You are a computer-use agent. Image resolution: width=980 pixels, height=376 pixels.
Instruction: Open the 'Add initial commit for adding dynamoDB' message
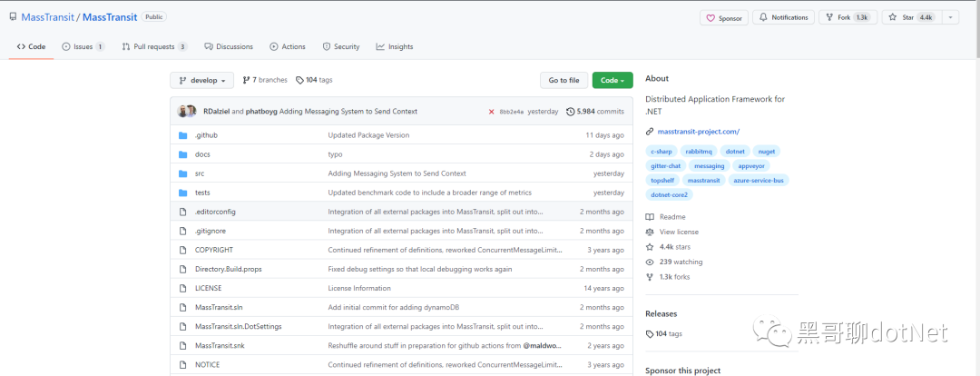[395, 308]
